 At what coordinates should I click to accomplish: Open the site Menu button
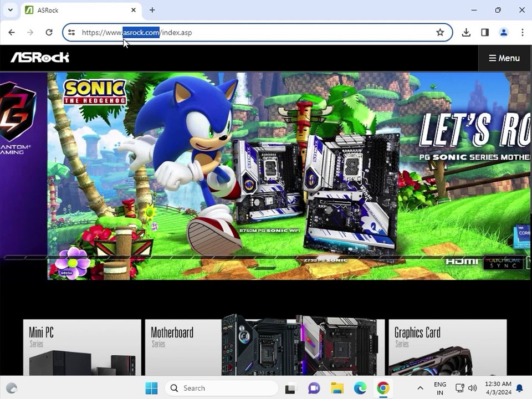tap(504, 58)
